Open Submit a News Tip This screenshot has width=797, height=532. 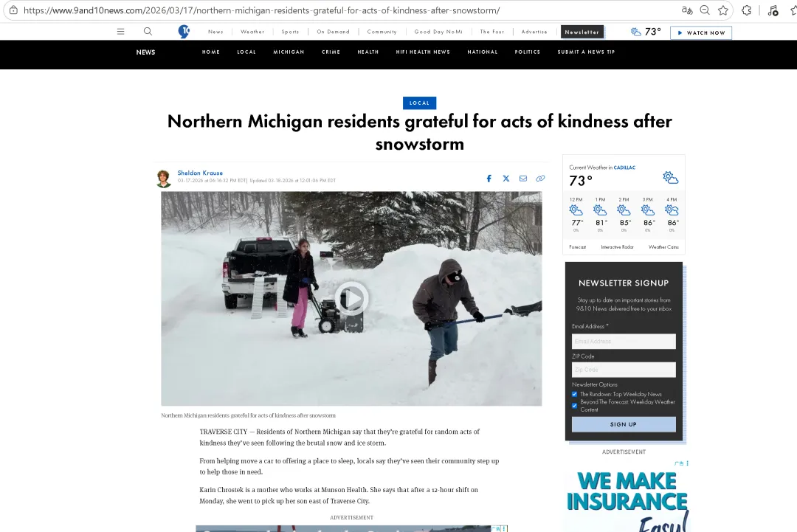[x=586, y=52]
